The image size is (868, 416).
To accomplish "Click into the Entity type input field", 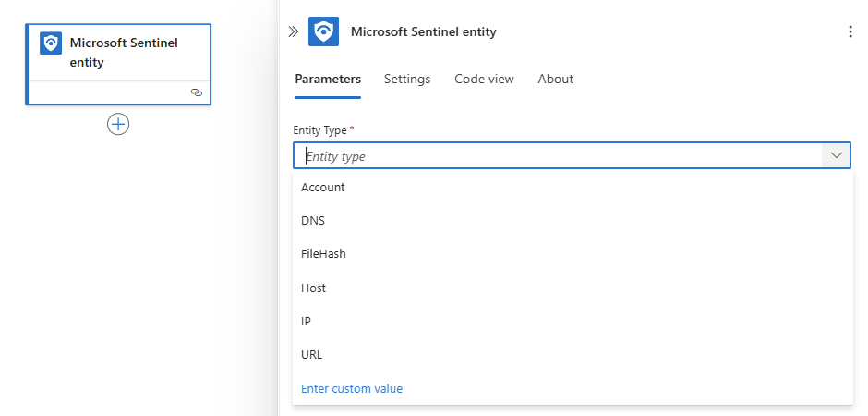I will [x=554, y=156].
